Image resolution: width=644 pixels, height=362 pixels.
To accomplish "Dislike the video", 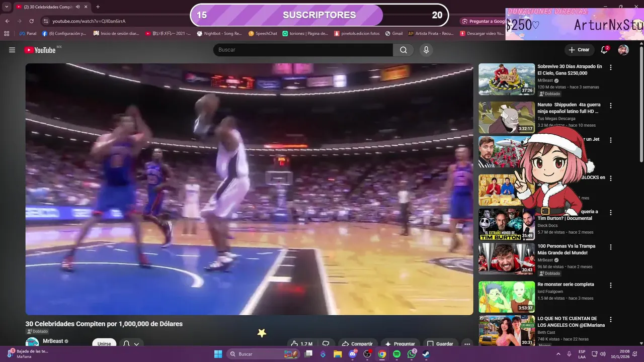I will point(326,343).
